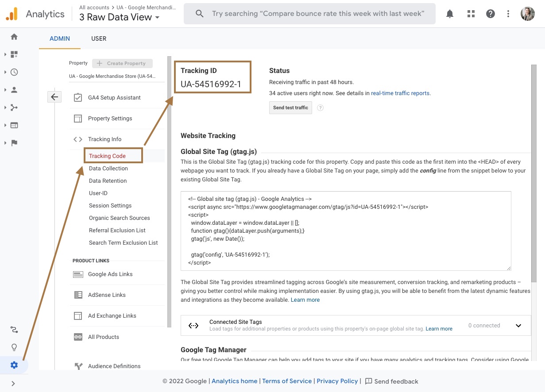Image resolution: width=545 pixels, height=392 pixels.
Task: Open the Home dashboard icon
Action: click(14, 37)
